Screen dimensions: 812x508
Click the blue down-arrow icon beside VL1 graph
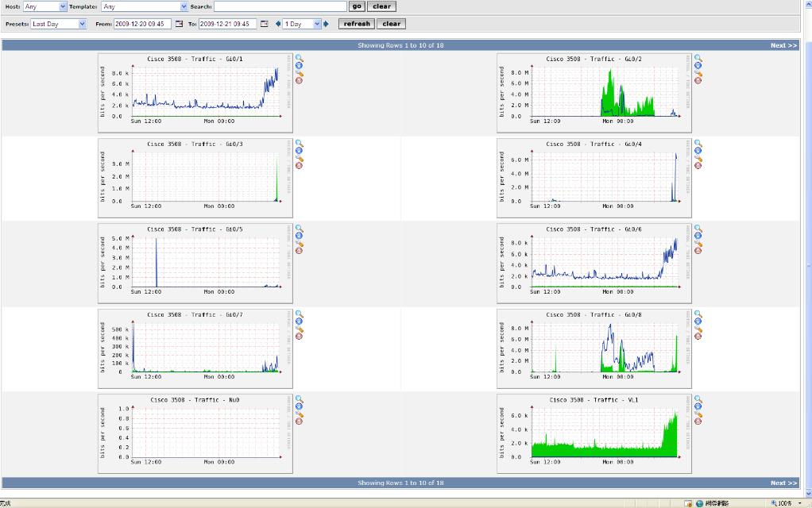[698, 406]
